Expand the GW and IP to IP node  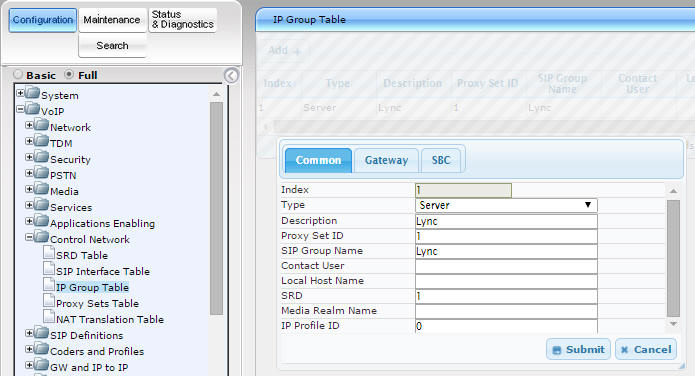29,364
